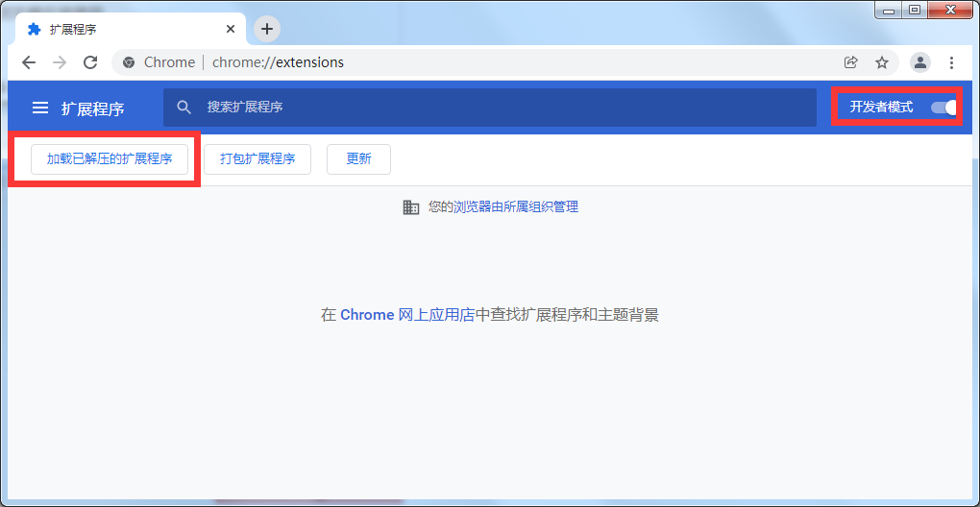Click the share page icon in address bar
Image resolution: width=980 pixels, height=507 pixels.
click(850, 62)
